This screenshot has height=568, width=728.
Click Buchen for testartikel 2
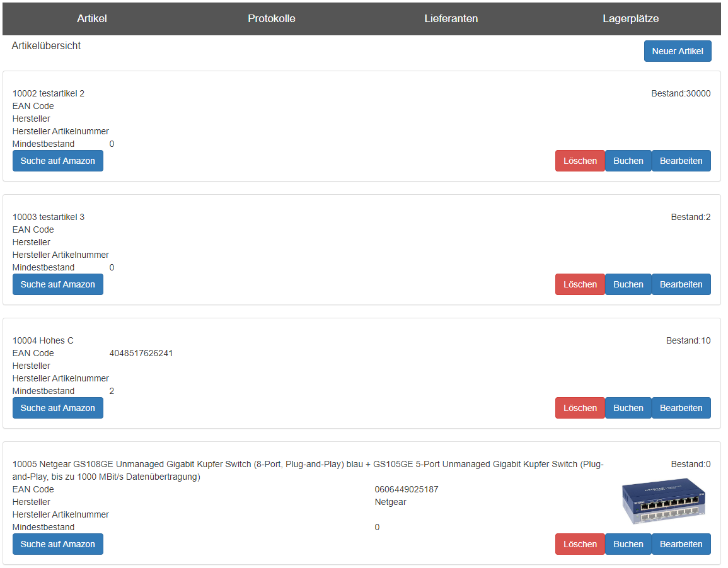[628, 161]
